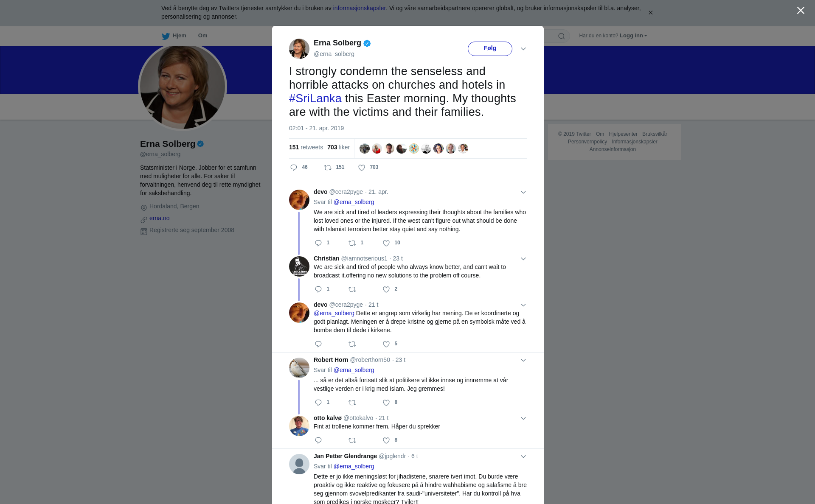815x504 pixels.
Task: Open more options chevron beside Følg
Action: click(x=523, y=49)
